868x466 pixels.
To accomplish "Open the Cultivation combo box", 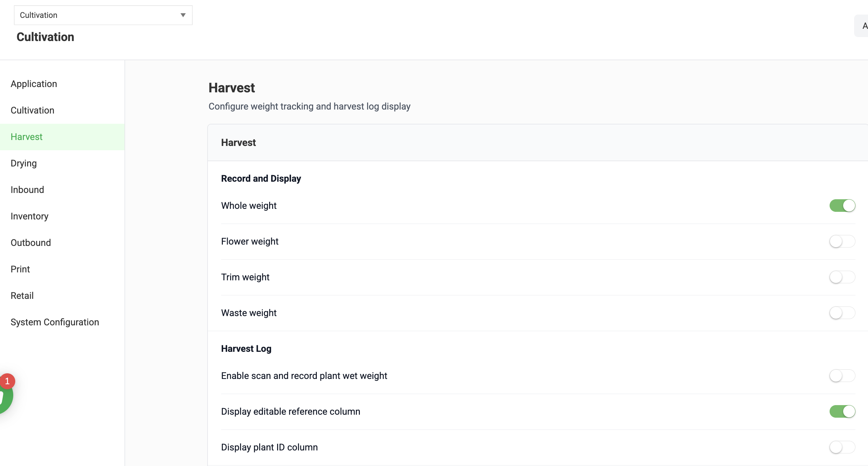I will [x=103, y=15].
